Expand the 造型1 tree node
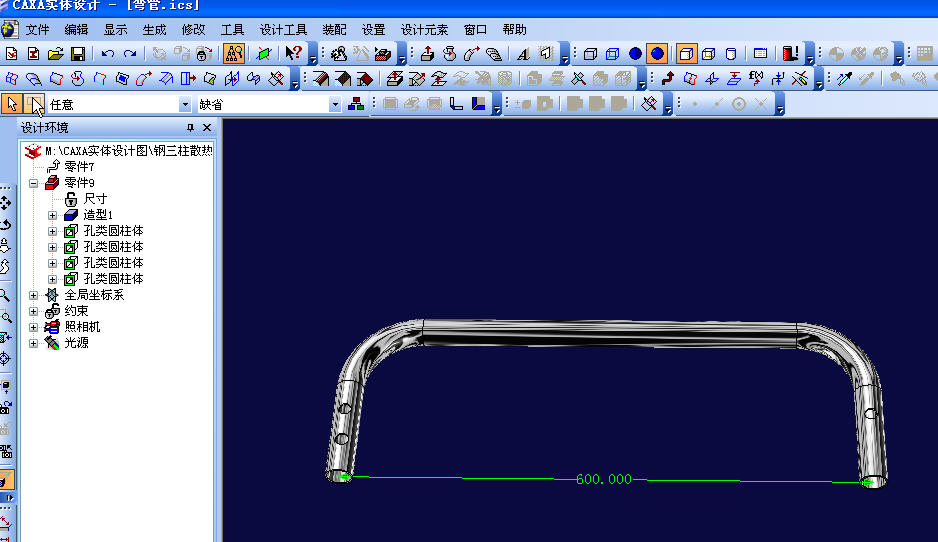This screenshot has width=938, height=542. coord(53,215)
